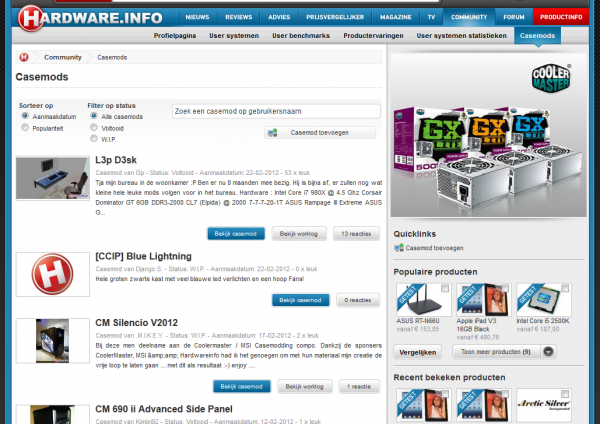Select Populariteit sort radio button
The height and width of the screenshot is (424, 600).
coord(25,127)
